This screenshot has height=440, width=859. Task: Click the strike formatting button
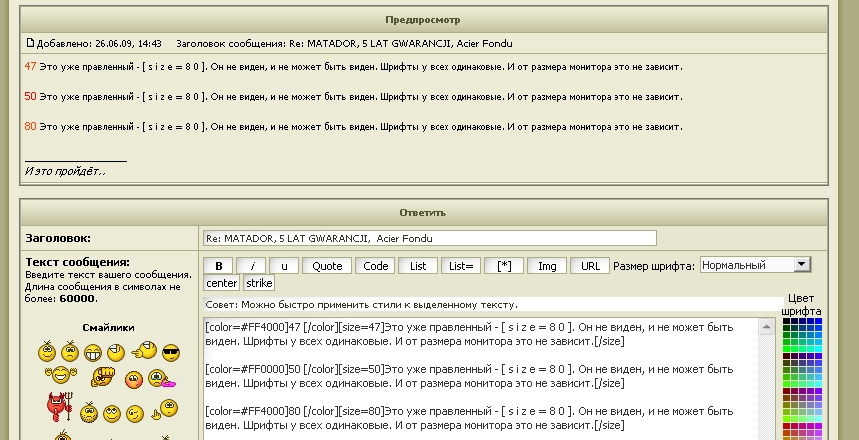(x=259, y=283)
